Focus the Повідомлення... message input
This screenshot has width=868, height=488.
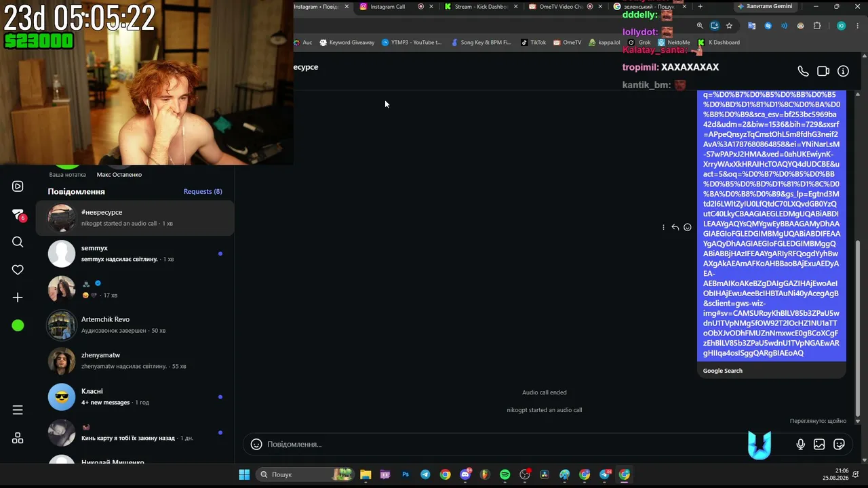pos(522,445)
